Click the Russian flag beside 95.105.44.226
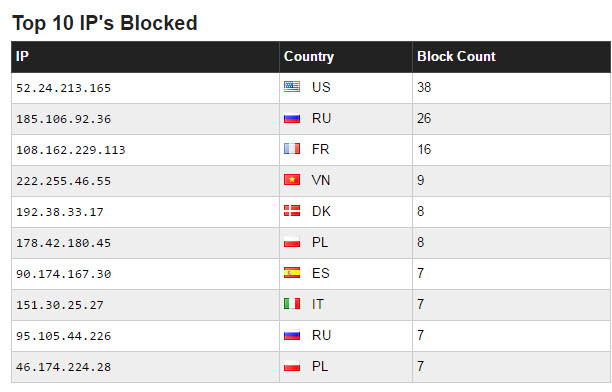This screenshot has width=612, height=392. click(x=292, y=335)
